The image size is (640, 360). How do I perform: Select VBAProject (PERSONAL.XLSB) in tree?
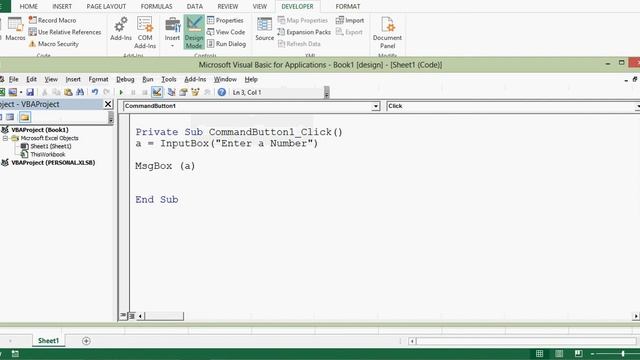pos(53,162)
